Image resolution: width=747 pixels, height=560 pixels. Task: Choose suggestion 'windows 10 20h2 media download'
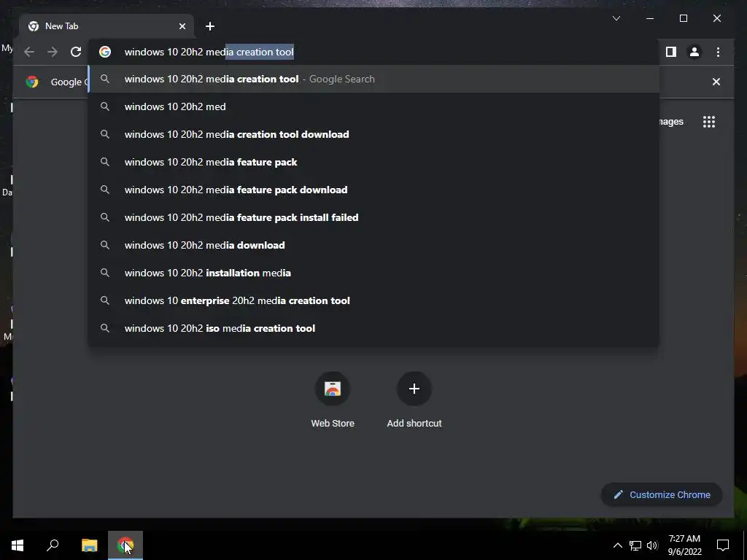(x=374, y=245)
